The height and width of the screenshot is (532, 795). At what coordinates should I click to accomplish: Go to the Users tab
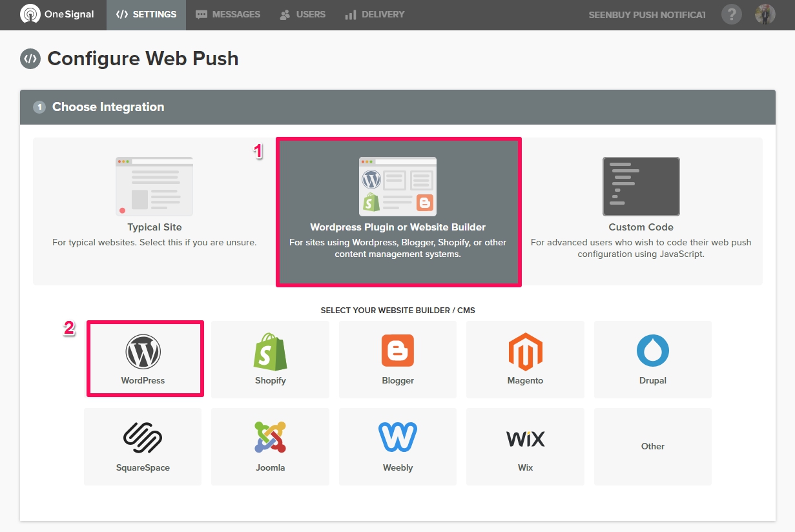tap(303, 14)
